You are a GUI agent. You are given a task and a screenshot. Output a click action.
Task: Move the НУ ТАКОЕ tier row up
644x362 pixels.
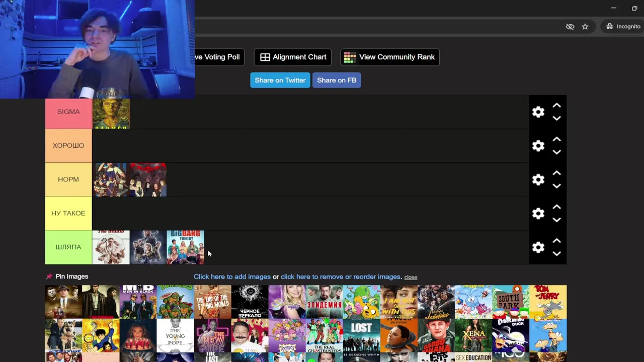pyautogui.click(x=556, y=207)
